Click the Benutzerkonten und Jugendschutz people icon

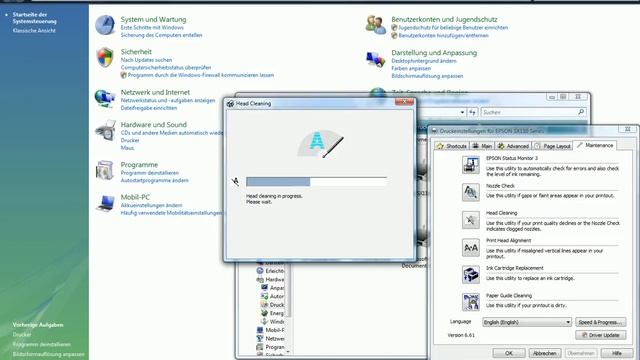click(376, 25)
